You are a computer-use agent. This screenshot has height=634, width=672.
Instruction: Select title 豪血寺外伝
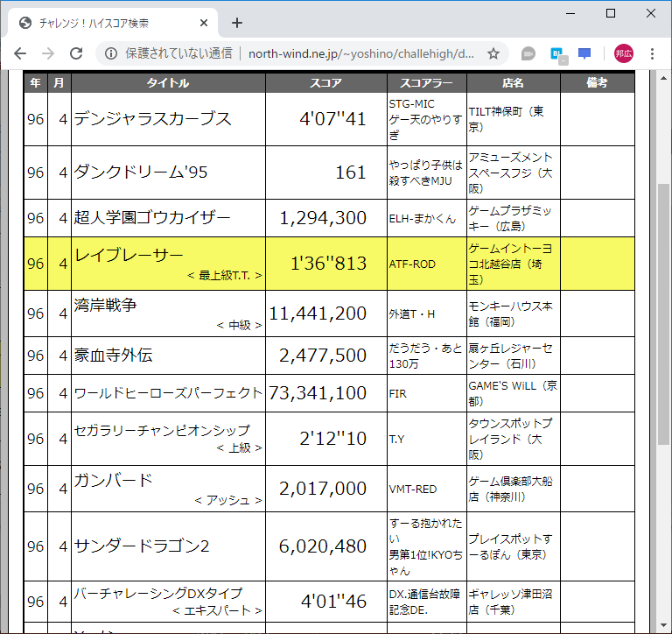pyautogui.click(x=113, y=356)
